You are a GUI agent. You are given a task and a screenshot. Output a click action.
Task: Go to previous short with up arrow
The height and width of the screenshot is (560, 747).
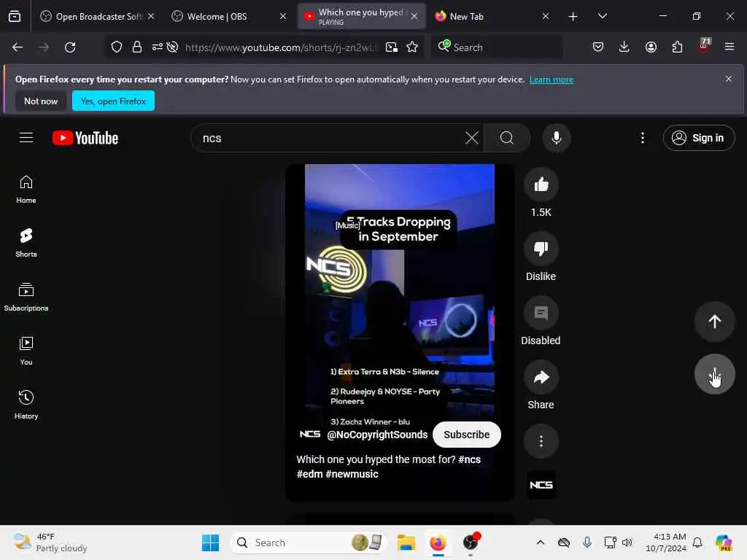pos(714,322)
